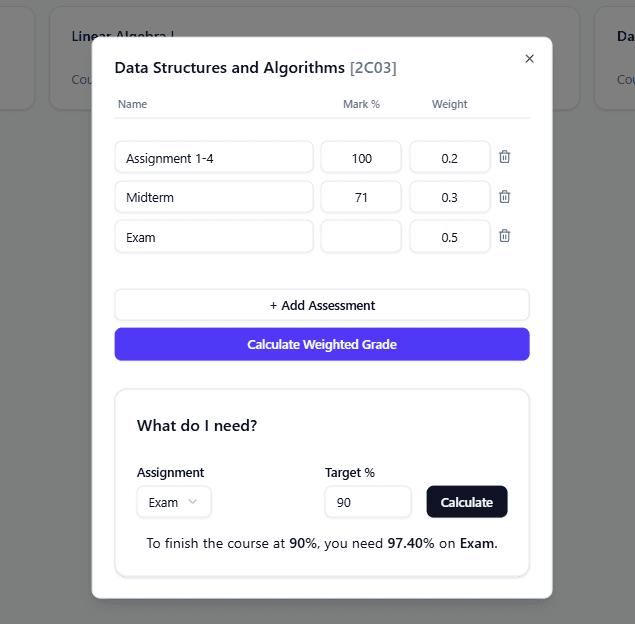Close the Data Structures and Algorithms dialog
This screenshot has height=624, width=635.
(x=529, y=59)
